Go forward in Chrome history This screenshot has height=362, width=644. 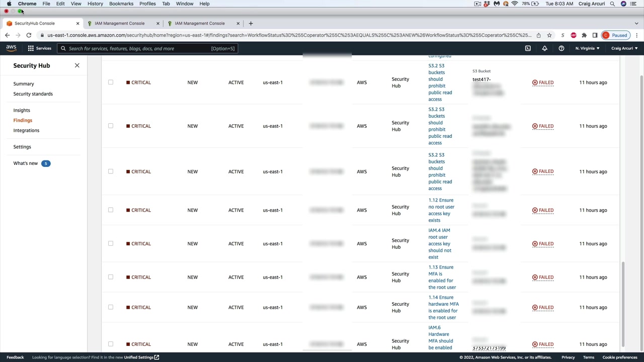(x=18, y=35)
